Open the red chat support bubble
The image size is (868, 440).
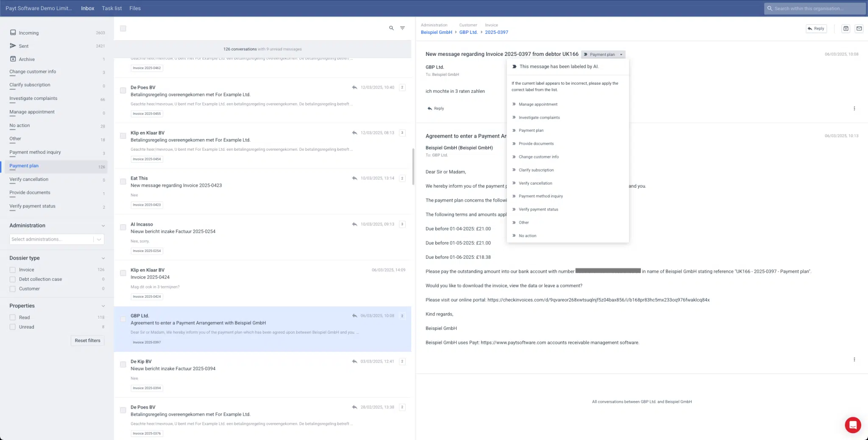[x=852, y=425]
